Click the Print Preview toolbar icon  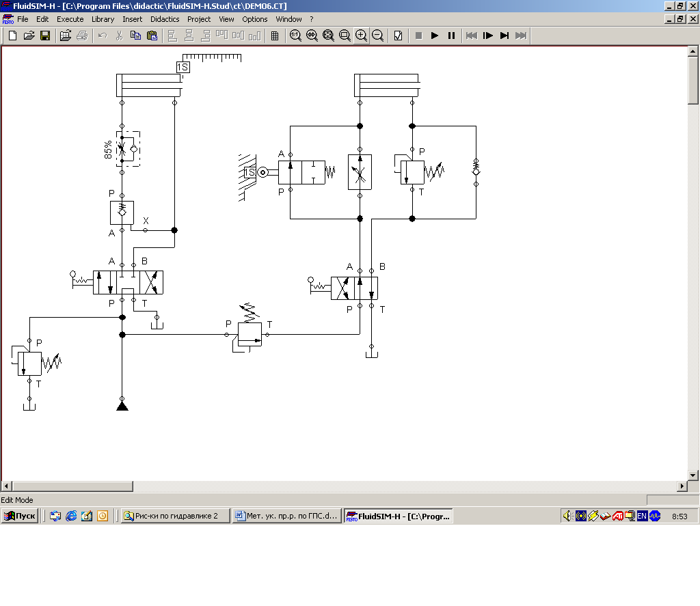(66, 36)
